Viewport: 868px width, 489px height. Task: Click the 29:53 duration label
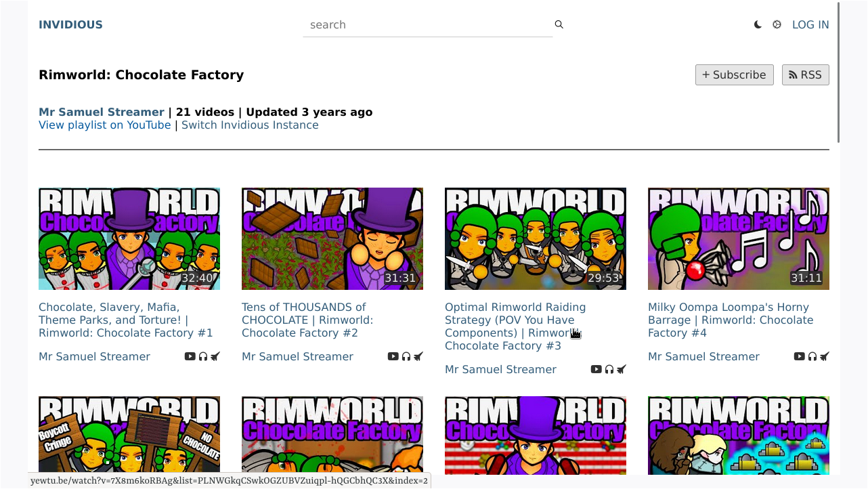pos(603,278)
